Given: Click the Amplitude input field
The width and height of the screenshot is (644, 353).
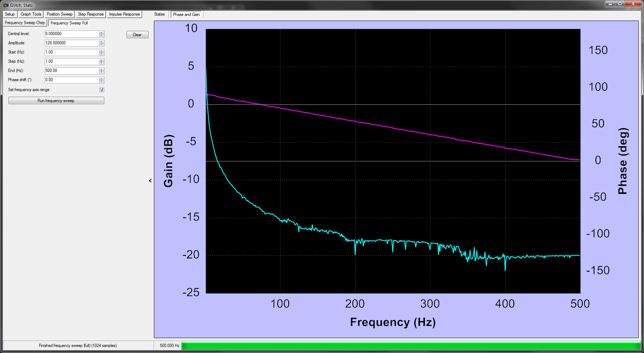Looking at the screenshot, I should (x=72, y=43).
